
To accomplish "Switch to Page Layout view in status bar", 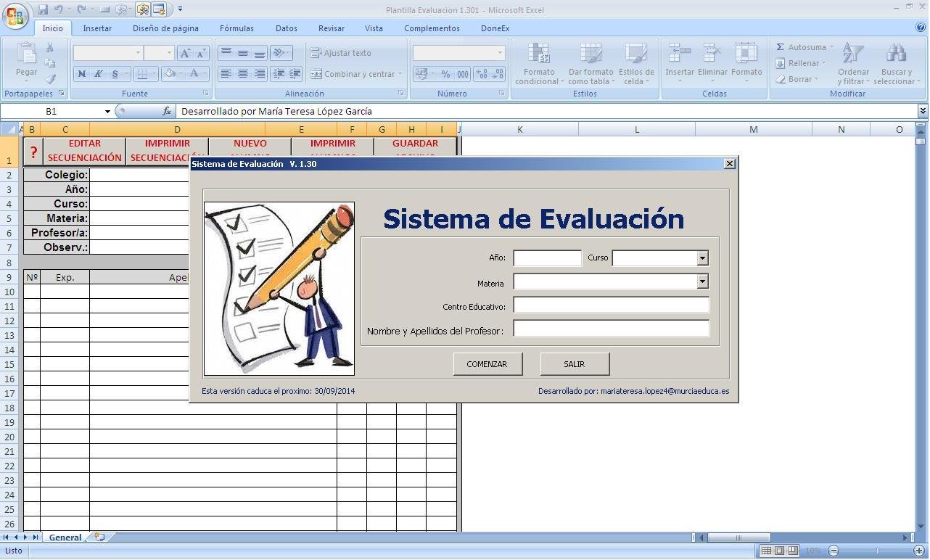I will [780, 551].
